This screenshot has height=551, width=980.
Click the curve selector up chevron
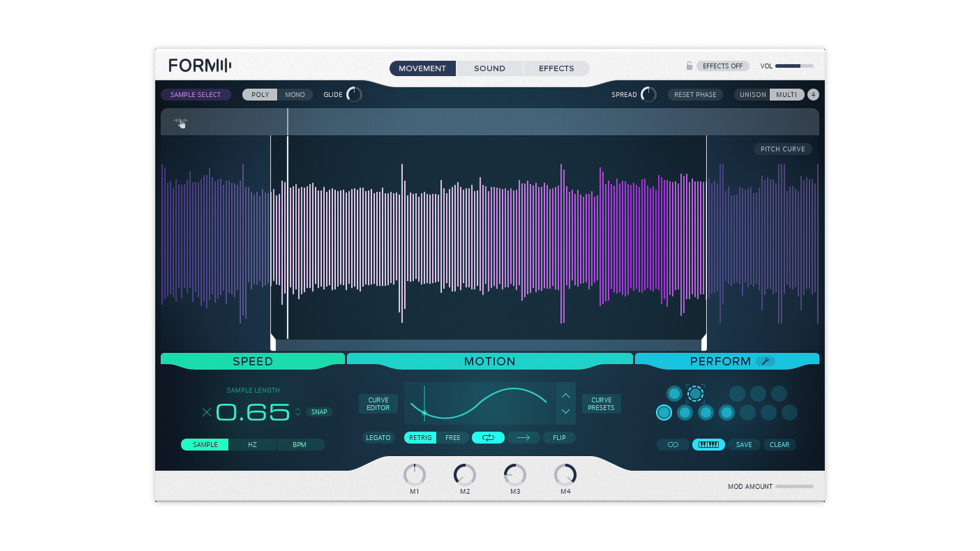coord(566,395)
